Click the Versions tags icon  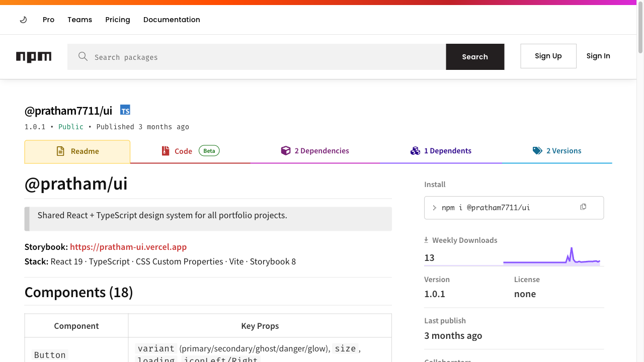pos(537,150)
